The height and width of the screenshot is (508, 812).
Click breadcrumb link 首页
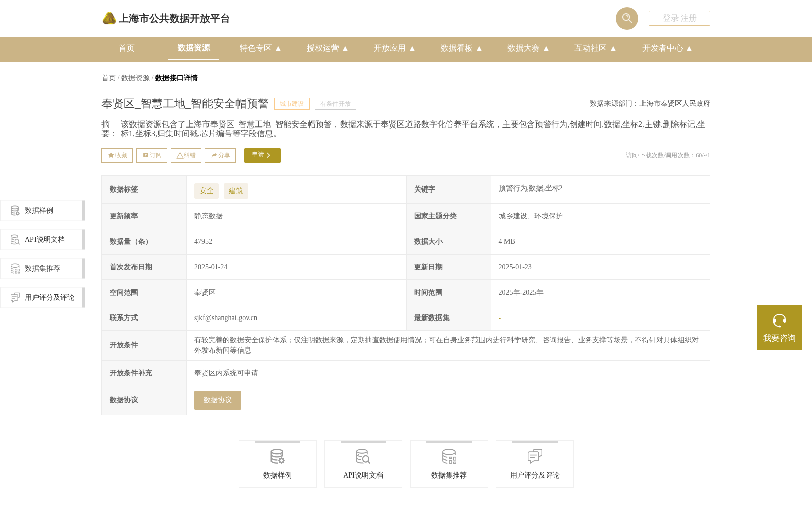click(109, 78)
